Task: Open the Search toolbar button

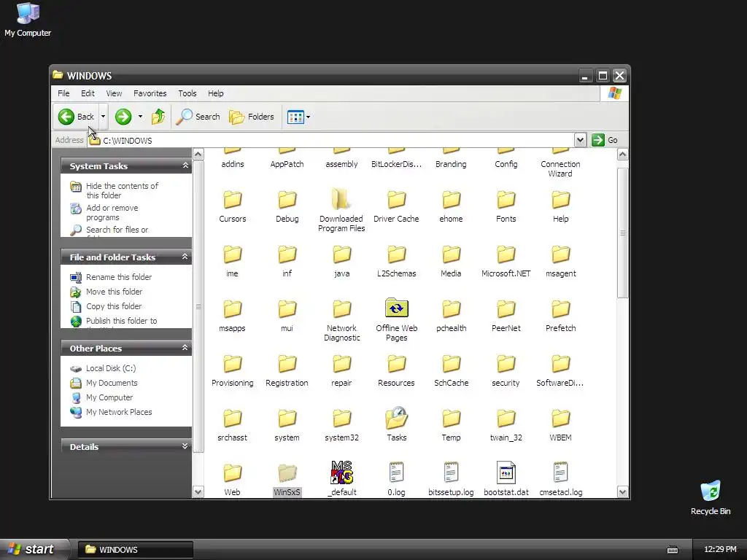Action: tap(198, 117)
